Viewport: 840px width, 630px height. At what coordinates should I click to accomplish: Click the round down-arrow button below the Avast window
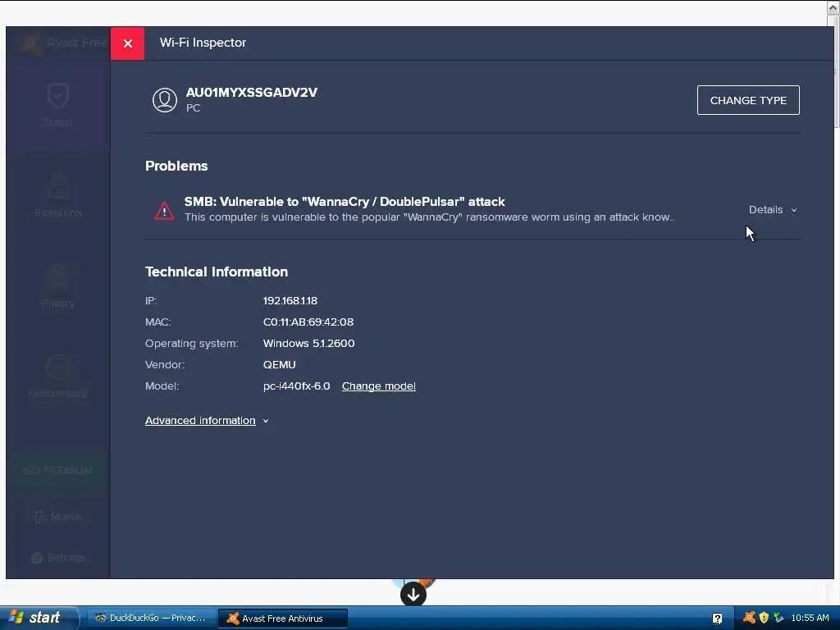413,594
